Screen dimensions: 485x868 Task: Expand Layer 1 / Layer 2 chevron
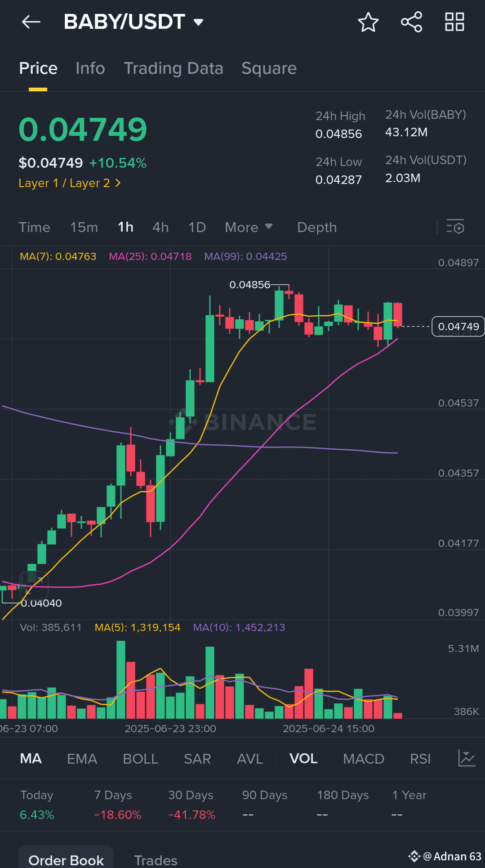118,183
